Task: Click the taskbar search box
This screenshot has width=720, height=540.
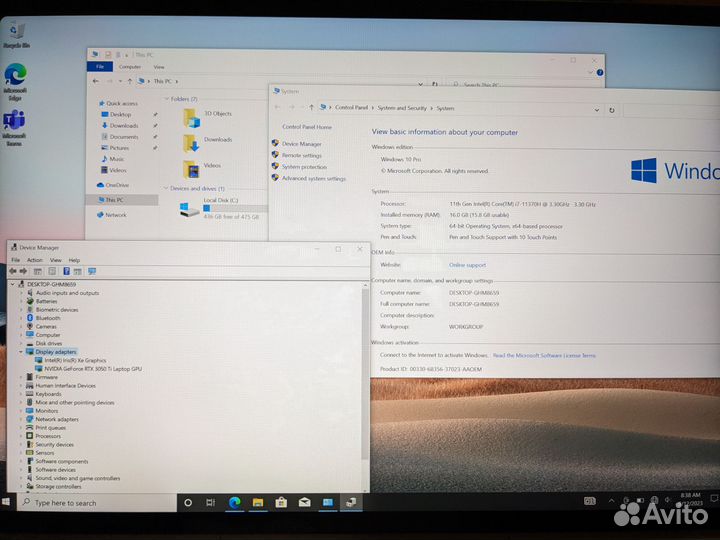Action: (97, 502)
